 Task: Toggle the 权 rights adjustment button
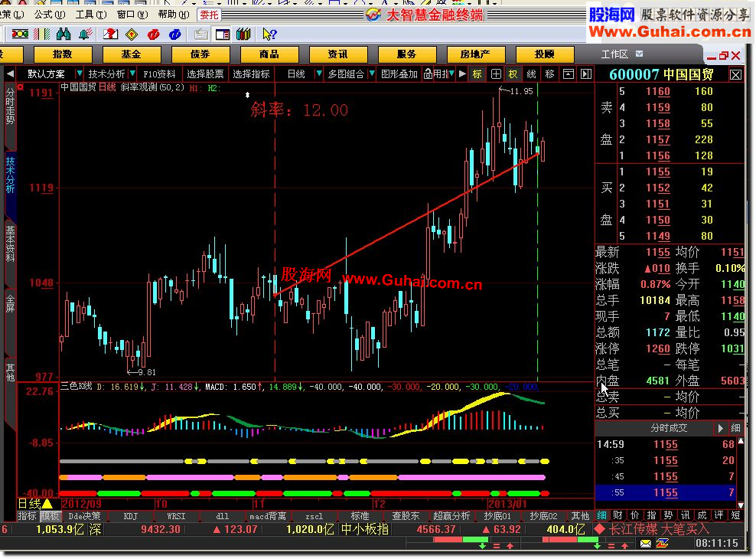[x=513, y=74]
